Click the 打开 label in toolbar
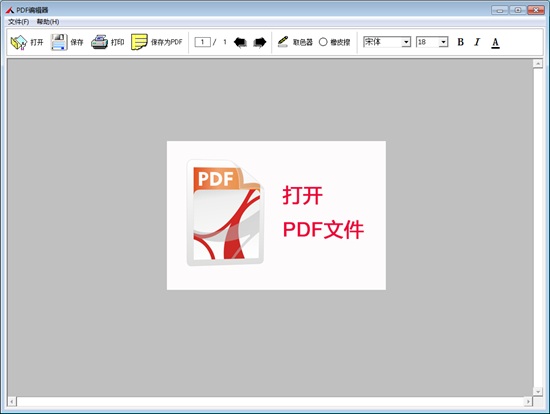 (x=37, y=42)
